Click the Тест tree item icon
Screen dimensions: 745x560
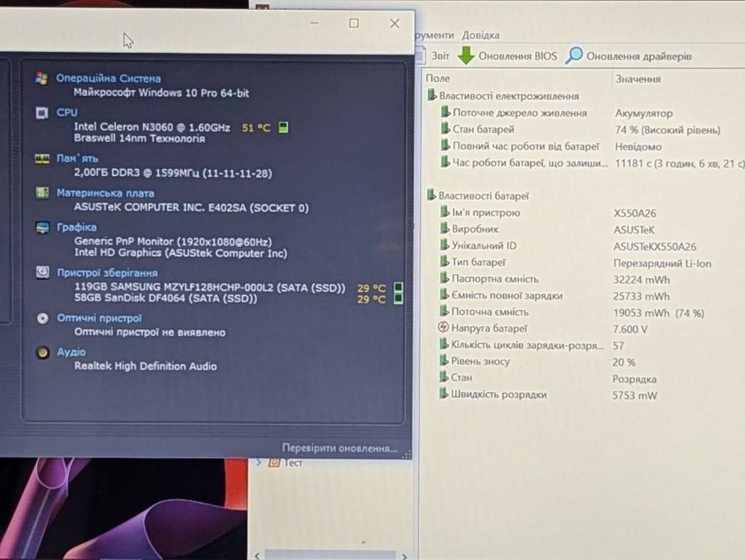274,462
